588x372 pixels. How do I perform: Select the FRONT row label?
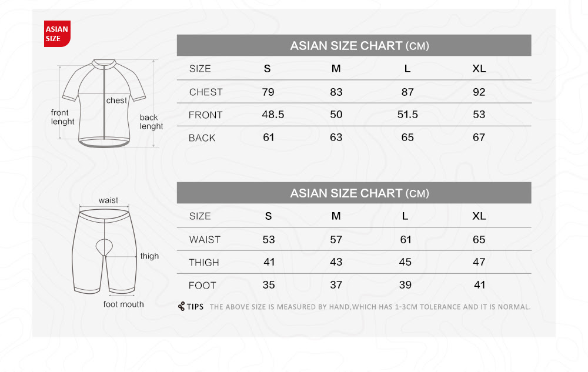click(x=205, y=115)
